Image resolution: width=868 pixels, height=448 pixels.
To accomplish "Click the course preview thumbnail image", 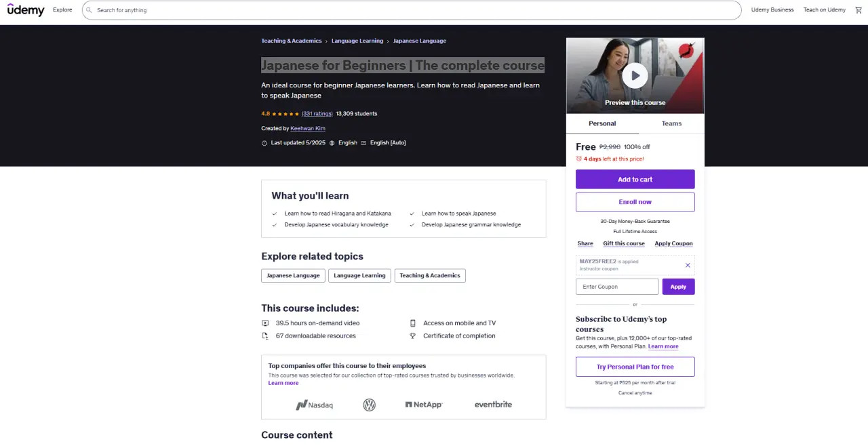I will tap(635, 76).
